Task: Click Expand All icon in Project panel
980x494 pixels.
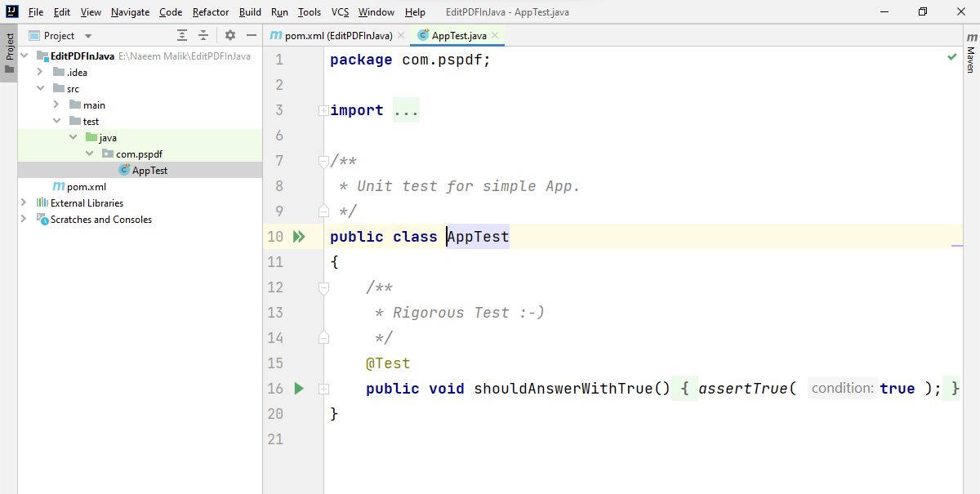Action: pos(182,36)
